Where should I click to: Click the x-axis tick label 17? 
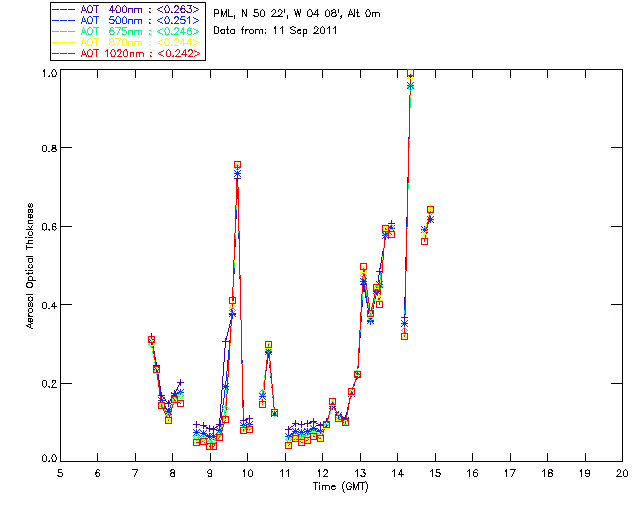click(510, 473)
